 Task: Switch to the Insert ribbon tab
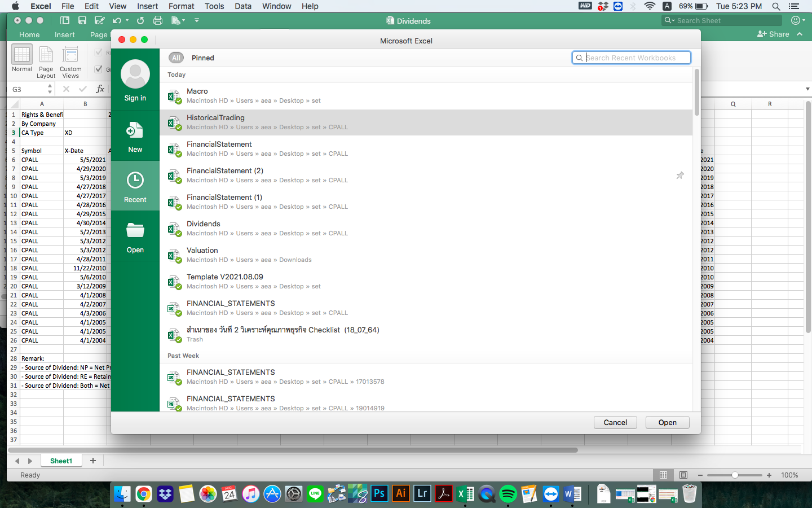point(64,34)
